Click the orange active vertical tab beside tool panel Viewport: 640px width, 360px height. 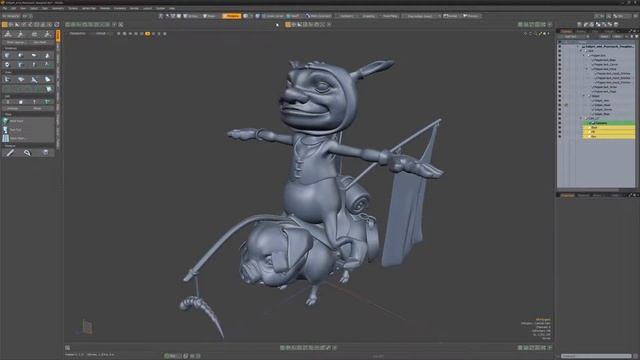pos(58,36)
